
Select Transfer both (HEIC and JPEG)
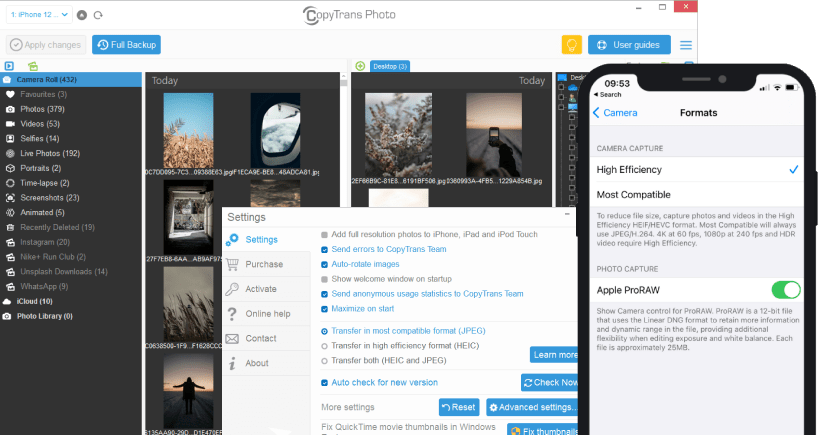coord(324,361)
